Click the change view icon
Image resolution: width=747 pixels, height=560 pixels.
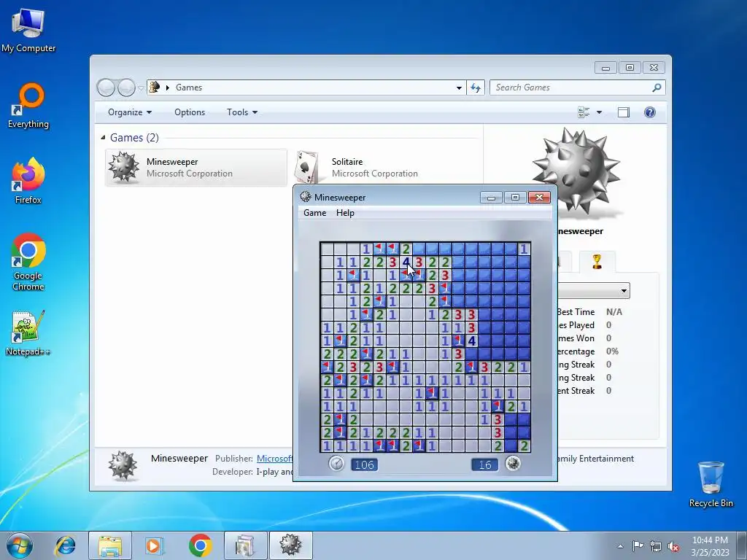(584, 112)
